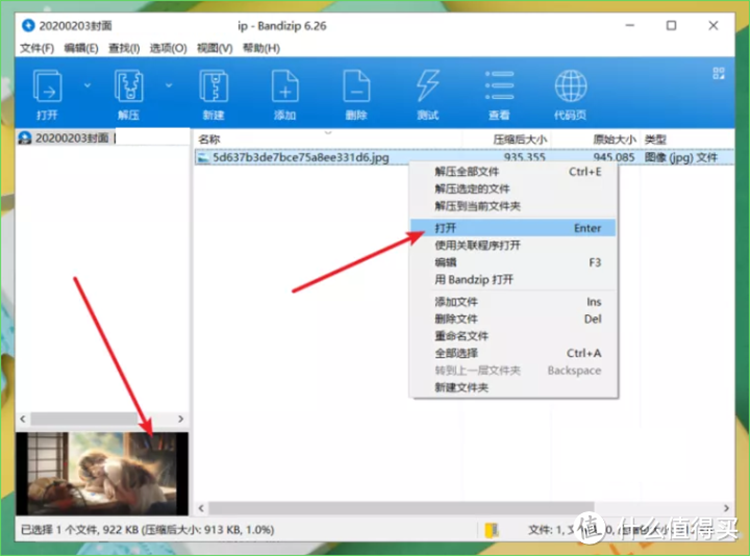Click the 添加 (Add) file toolbar icon
Viewport: 750px width, 556px height.
tap(285, 86)
